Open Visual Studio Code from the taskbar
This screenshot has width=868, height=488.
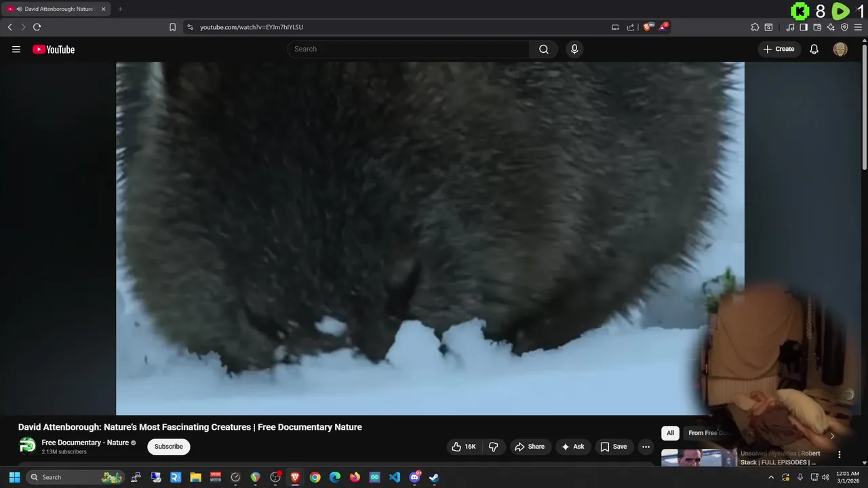[395, 477]
